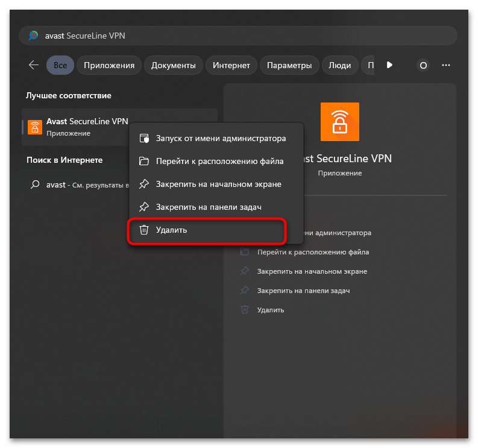This screenshot has height=448, width=478.
Task: Click trash can icon in context menu
Action: coord(144,230)
